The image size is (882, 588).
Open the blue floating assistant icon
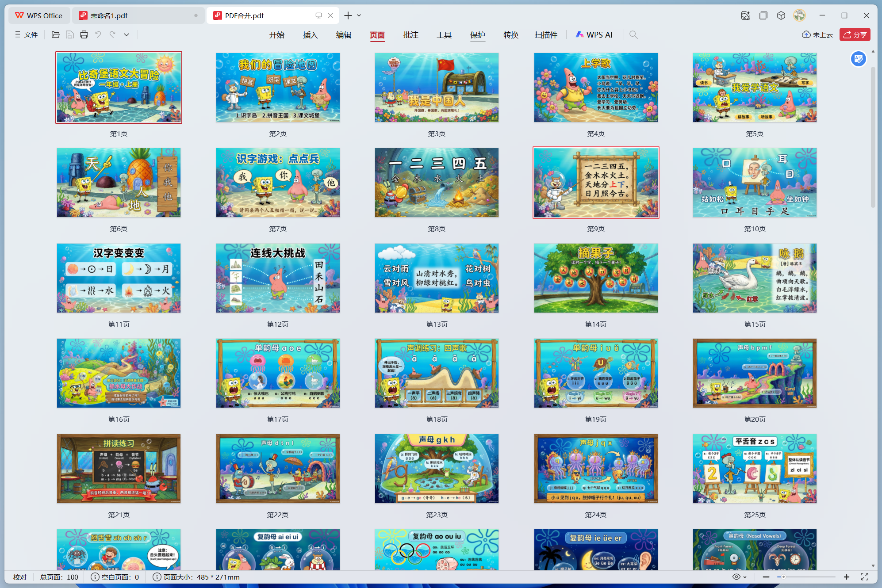[858, 59]
